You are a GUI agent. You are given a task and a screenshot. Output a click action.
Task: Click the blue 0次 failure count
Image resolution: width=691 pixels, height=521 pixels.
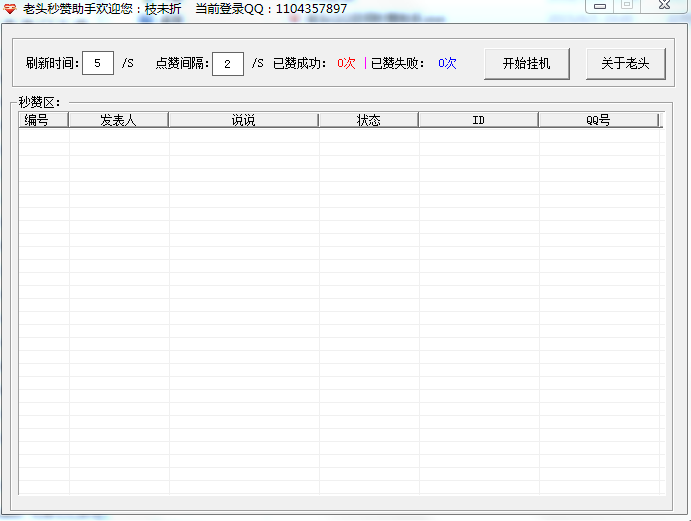(447, 63)
